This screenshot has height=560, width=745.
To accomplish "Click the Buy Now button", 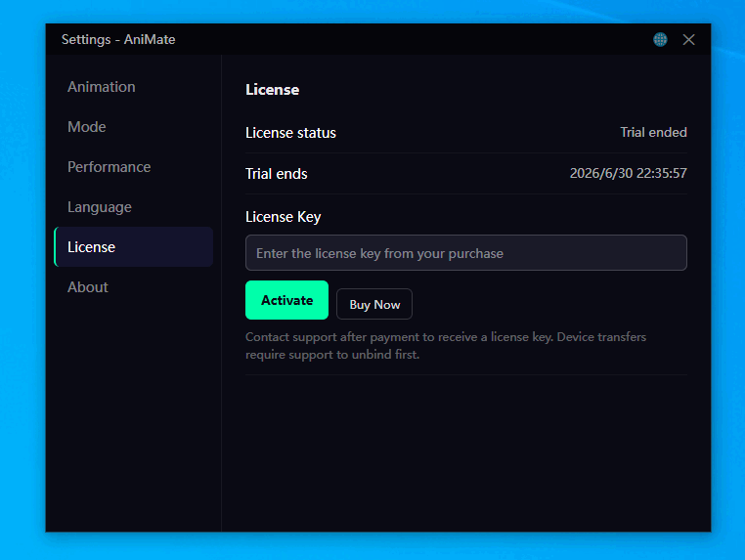I will pyautogui.click(x=374, y=305).
